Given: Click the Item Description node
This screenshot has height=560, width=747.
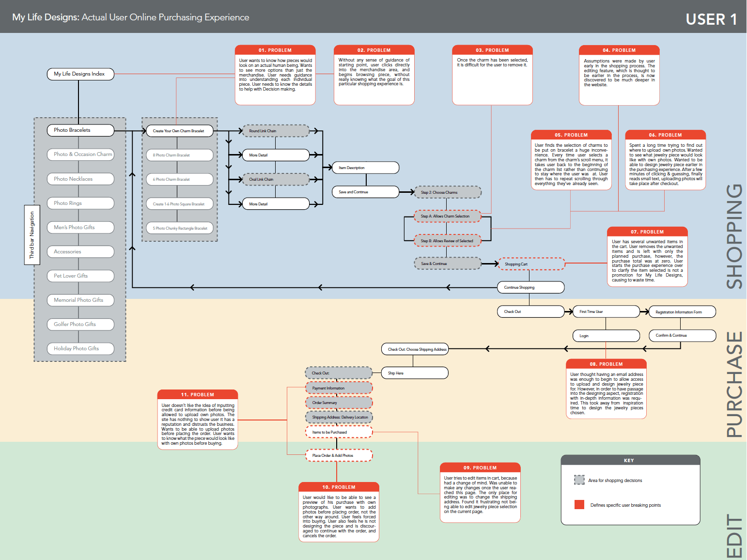Looking at the screenshot, I should pyautogui.click(x=366, y=168).
